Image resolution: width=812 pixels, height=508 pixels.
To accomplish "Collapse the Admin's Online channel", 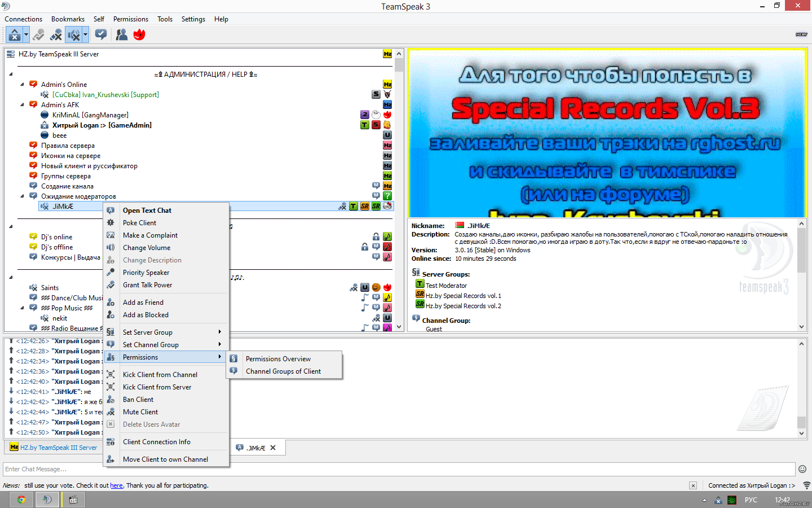I will (22, 85).
